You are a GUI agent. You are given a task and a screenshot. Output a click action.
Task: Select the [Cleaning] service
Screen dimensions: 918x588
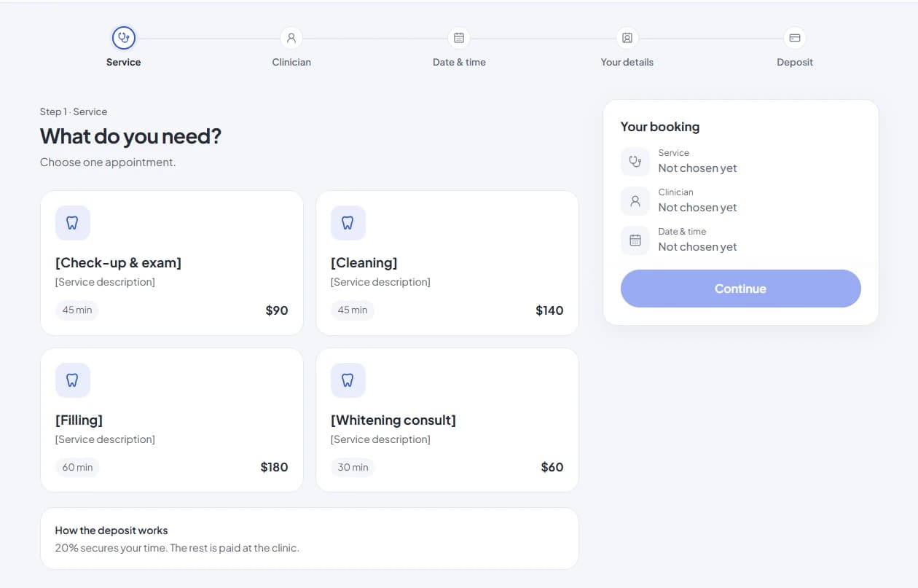click(x=447, y=263)
